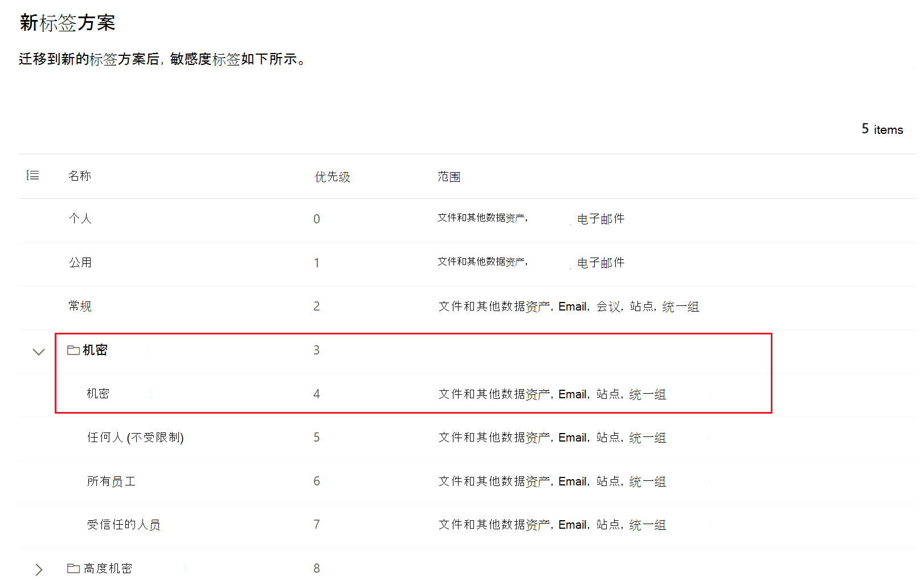Select the child 机密 sublabel row

(x=98, y=393)
